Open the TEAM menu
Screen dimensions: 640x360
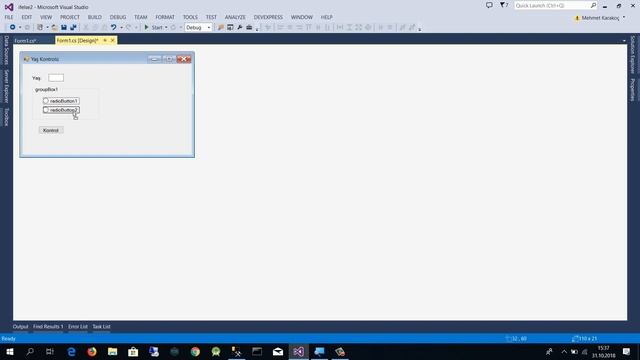coord(140,17)
